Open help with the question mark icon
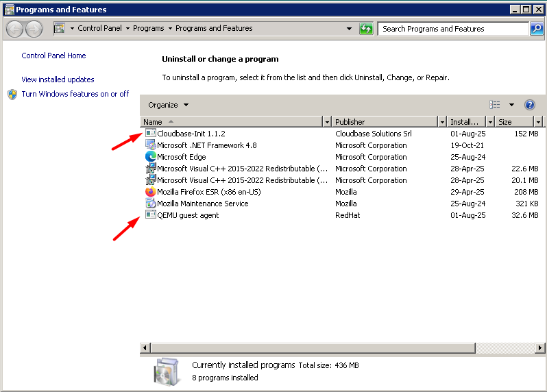The width and height of the screenshot is (547, 392). pos(529,105)
